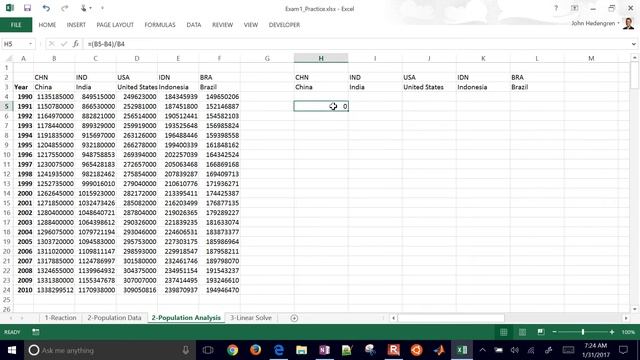Image resolution: width=640 pixels, height=360 pixels.
Task: Launch Firefox from taskbar
Action: (256, 350)
